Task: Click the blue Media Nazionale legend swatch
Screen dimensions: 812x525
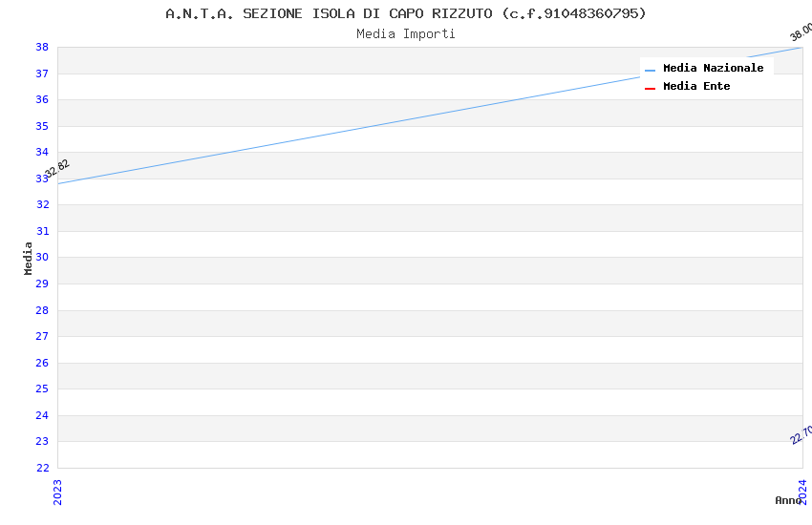Action: (x=650, y=70)
